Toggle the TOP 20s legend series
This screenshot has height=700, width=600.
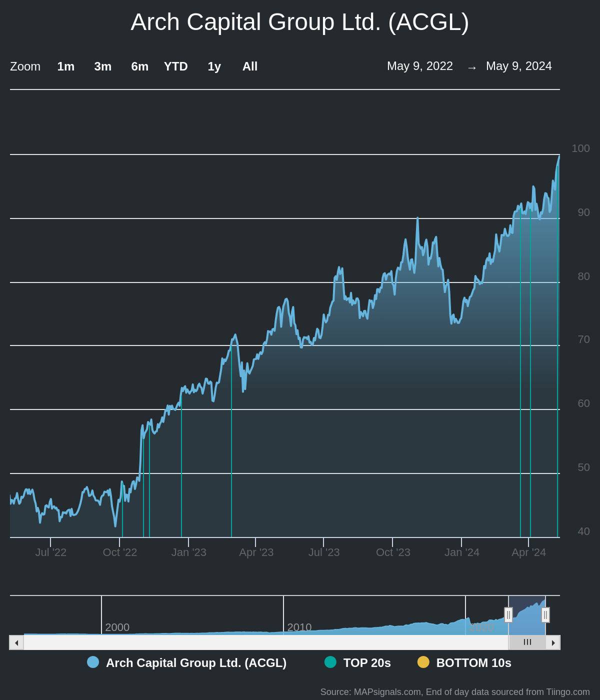point(358,662)
